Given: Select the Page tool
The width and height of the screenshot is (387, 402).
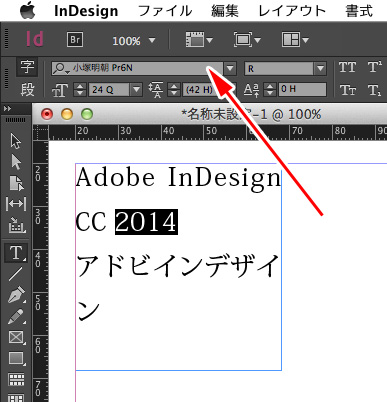Looking at the screenshot, I should tap(16, 183).
